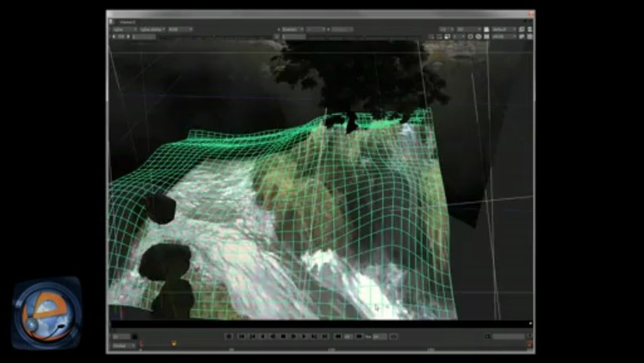Open the viewer B input dropdown
The width and height of the screenshot is (644, 363).
coord(342,29)
